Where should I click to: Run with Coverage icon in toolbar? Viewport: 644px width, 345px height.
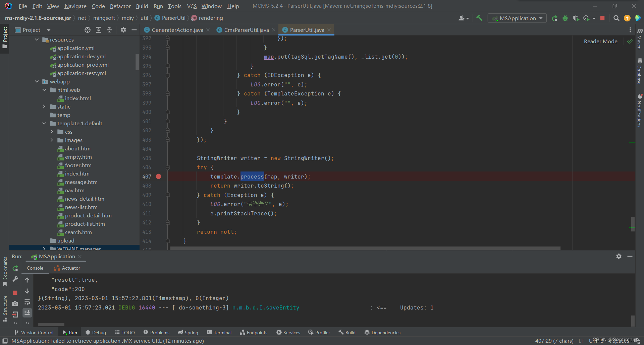576,18
